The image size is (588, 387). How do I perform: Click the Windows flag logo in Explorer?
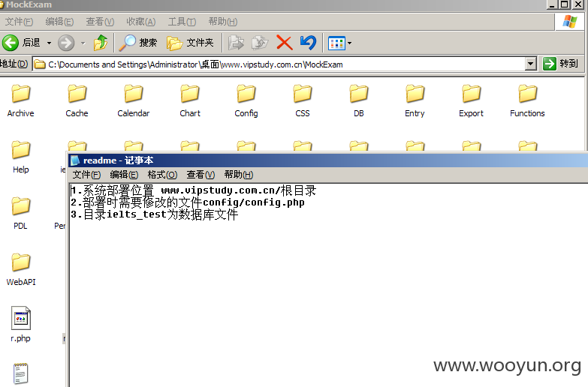coord(570,22)
